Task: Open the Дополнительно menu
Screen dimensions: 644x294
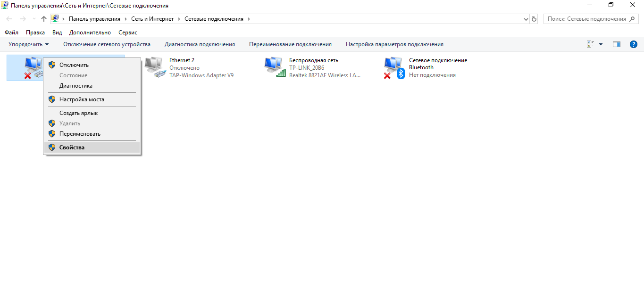Action: pos(90,33)
